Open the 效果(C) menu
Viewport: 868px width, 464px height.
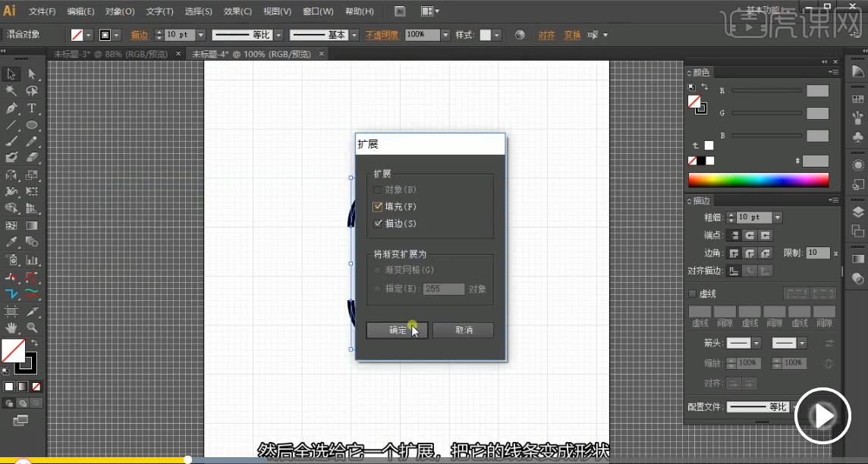(237, 11)
